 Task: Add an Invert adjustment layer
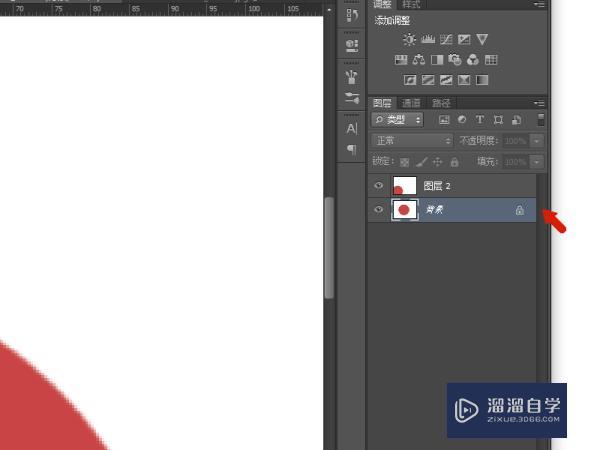tap(410, 80)
